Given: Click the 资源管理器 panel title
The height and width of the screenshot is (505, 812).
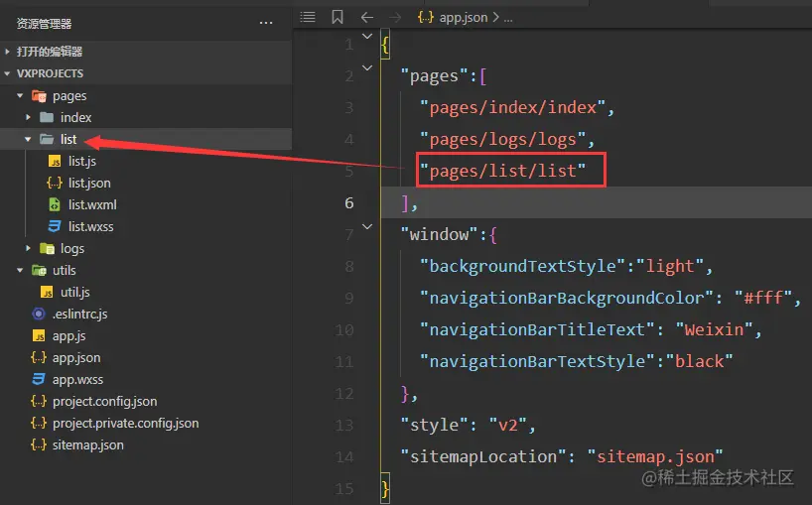Looking at the screenshot, I should point(44,23).
